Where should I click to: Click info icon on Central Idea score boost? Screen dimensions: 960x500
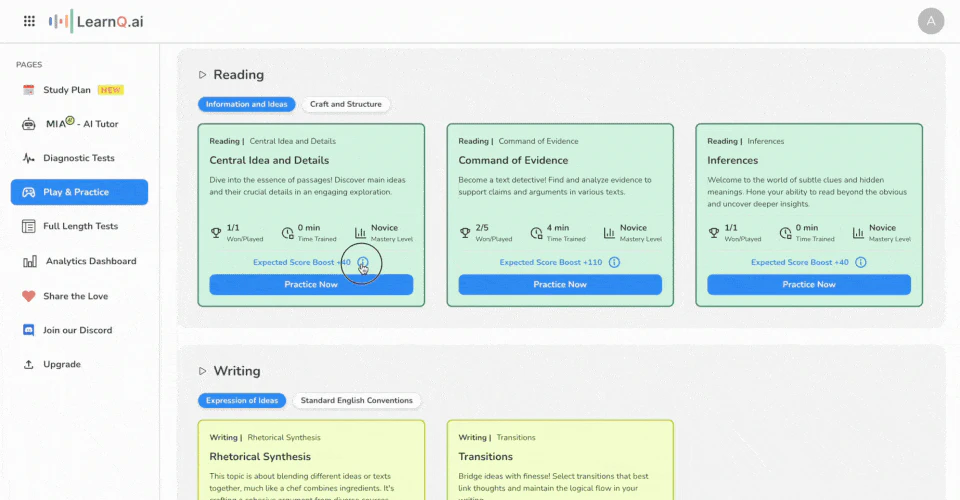pyautogui.click(x=363, y=263)
